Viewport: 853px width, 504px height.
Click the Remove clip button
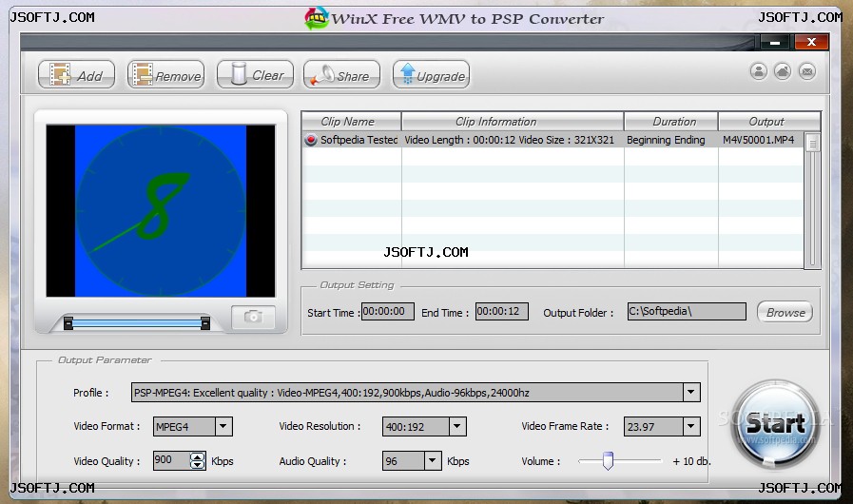[x=165, y=74]
